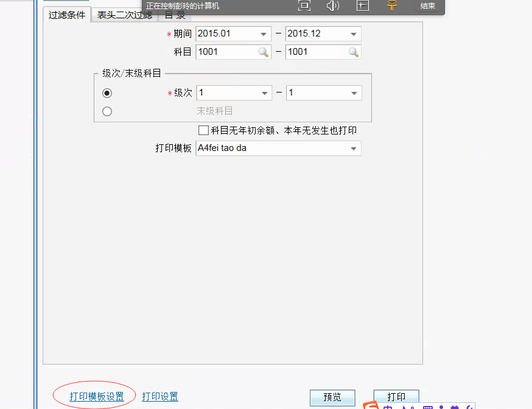532x409 pixels.
Task: Click the 结束 button to end remote control
Action: click(x=428, y=5)
